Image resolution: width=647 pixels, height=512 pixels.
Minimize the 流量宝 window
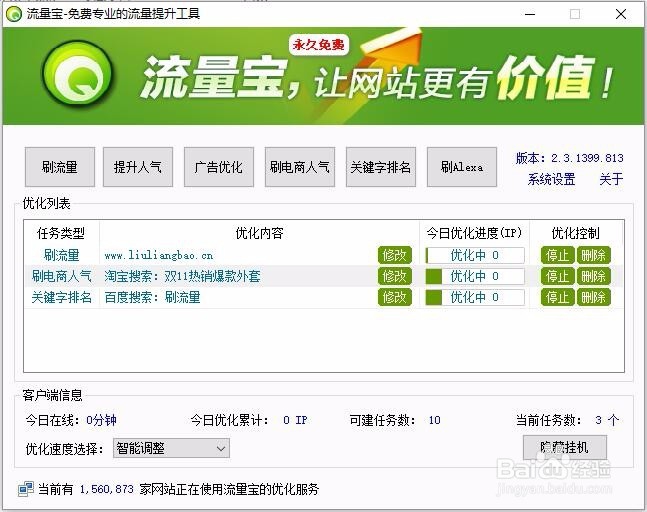[530, 14]
